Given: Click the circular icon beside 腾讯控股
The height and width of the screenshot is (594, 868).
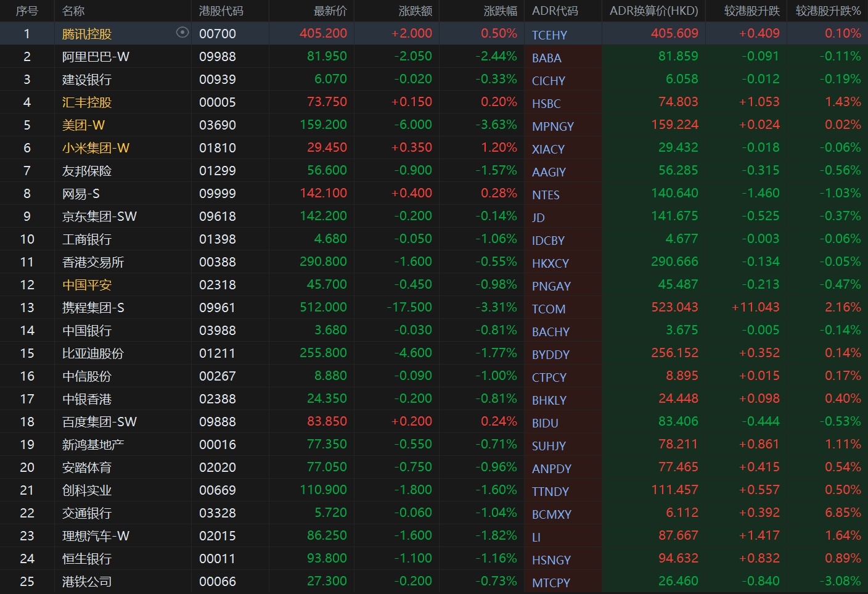Looking at the screenshot, I should (x=182, y=33).
